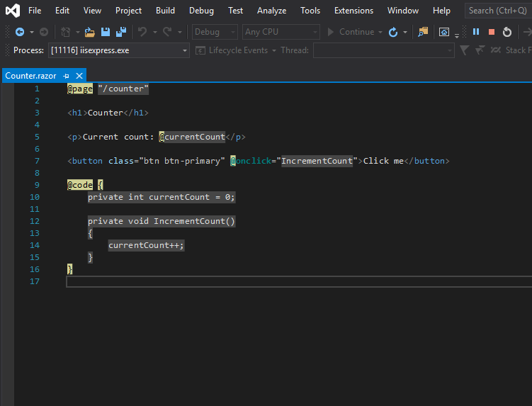The image size is (532, 406).
Task: Click the Open File folder icon
Action: pyautogui.click(x=89, y=32)
